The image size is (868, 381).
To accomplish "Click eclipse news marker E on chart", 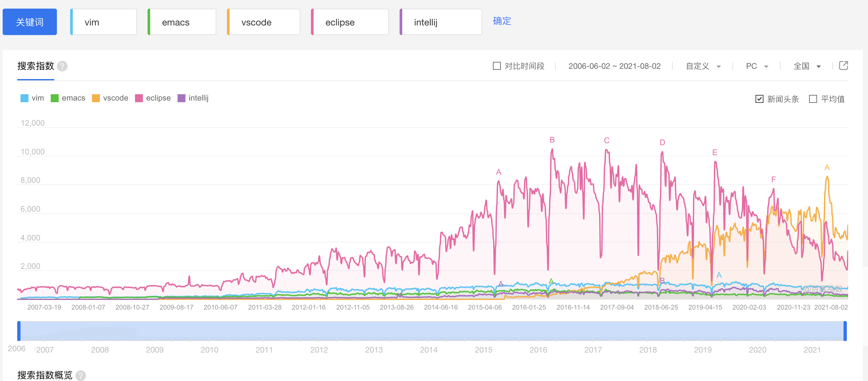I will [715, 152].
